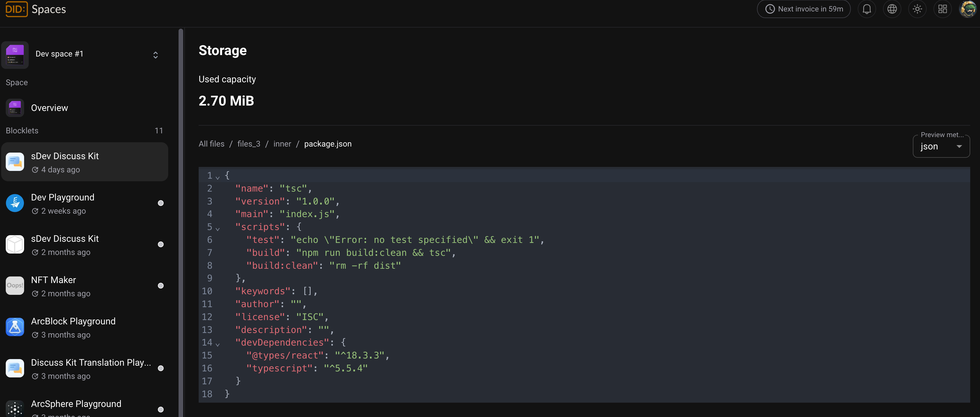The image size is (980, 417).
Task: Open the files_3 breadcrumb link
Action: (x=248, y=144)
